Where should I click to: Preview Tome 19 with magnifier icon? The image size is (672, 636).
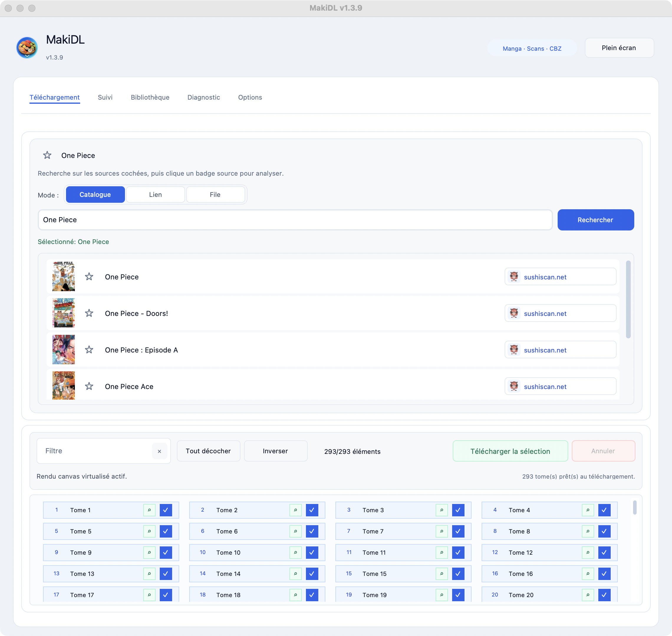click(442, 595)
